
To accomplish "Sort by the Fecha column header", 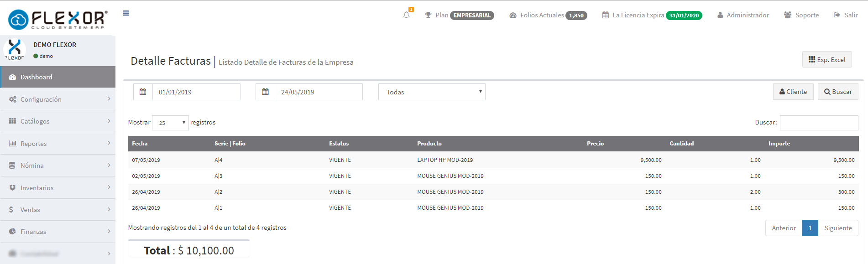I will coord(169,144).
